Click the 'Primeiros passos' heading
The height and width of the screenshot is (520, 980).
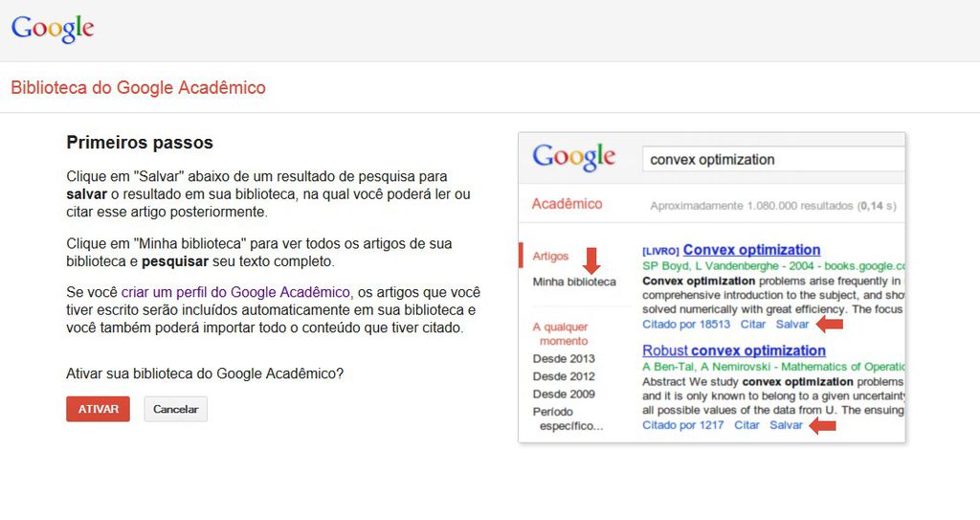[x=140, y=143]
